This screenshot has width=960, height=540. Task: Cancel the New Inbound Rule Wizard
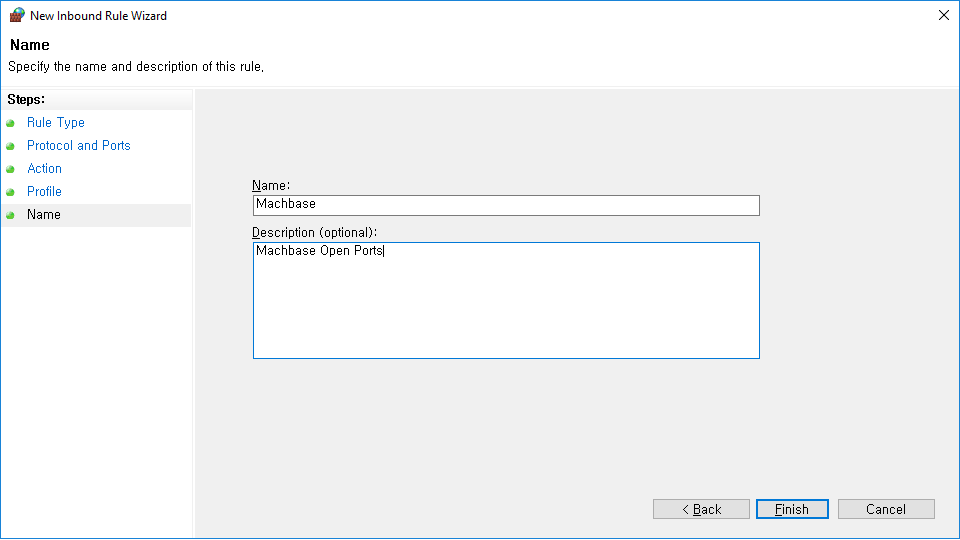(886, 509)
